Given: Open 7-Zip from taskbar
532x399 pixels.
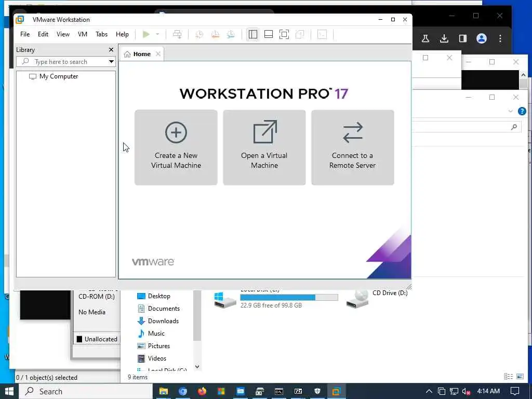Looking at the screenshot, I should (x=298, y=392).
